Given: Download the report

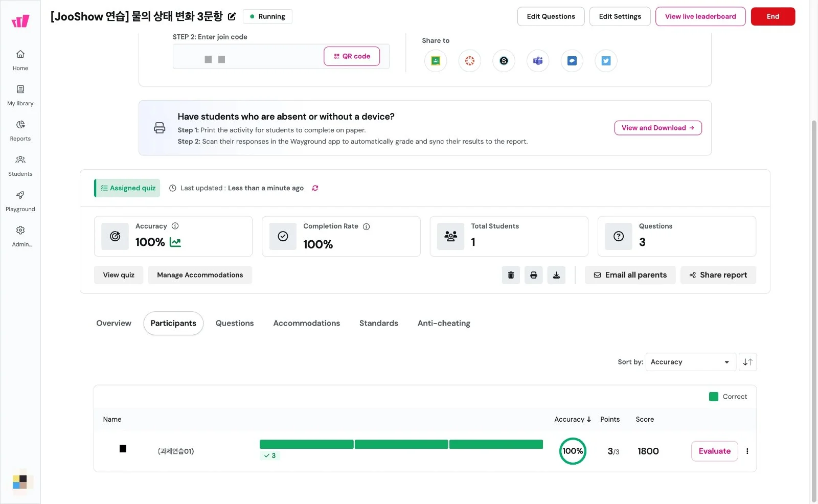Looking at the screenshot, I should tap(556, 275).
